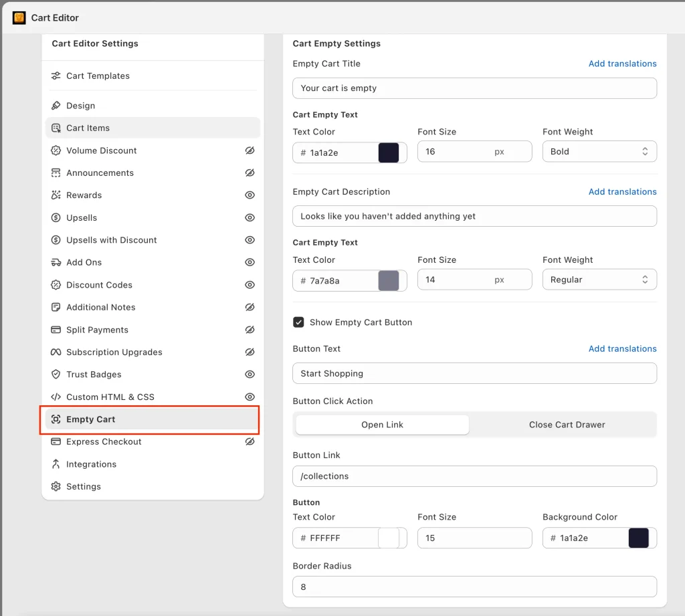Click the Integrations icon
This screenshot has height=616, width=685.
click(x=56, y=464)
